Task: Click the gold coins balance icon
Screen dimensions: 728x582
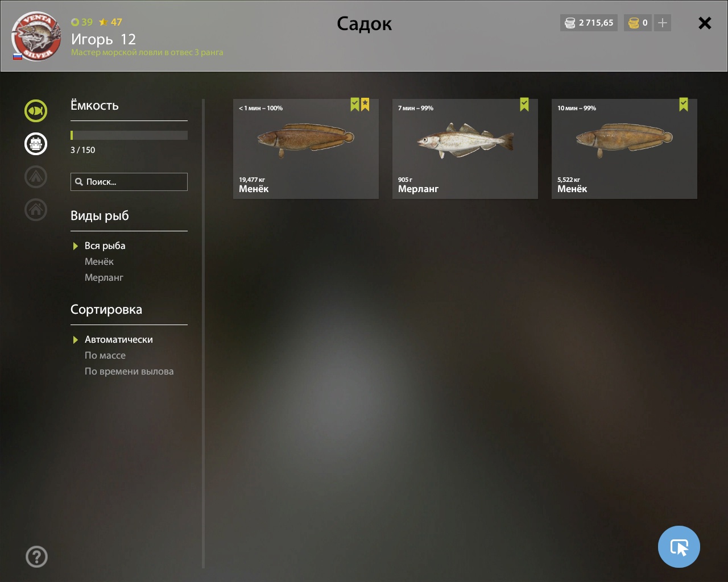Action: pos(634,23)
